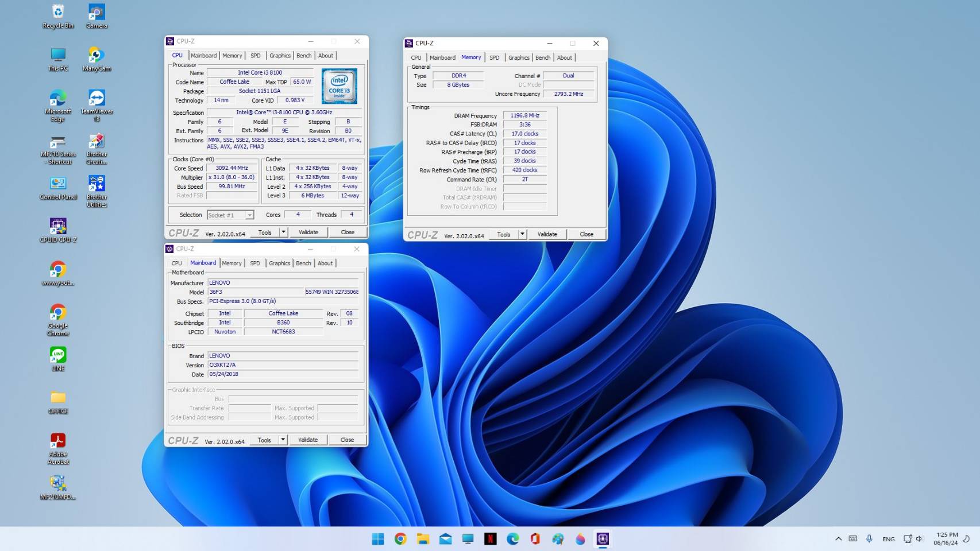980x551 pixels.
Task: Click the ENG language indicator
Action: coord(889,539)
